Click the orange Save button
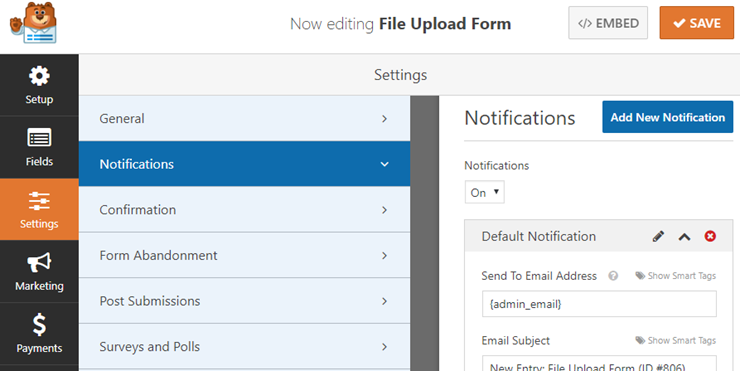Image resolution: width=740 pixels, height=371 pixels. 697,23
